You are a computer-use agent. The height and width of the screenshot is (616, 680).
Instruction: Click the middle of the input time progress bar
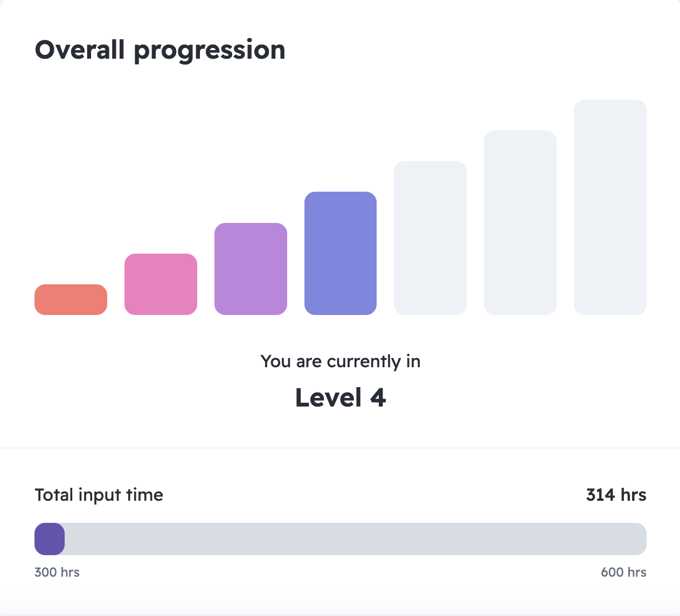[340, 539]
